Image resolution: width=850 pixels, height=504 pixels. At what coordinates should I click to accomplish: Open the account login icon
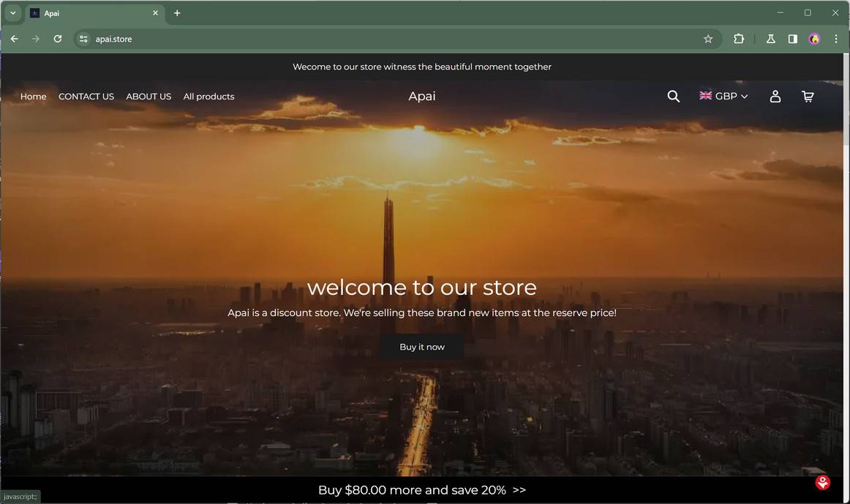[x=775, y=97]
